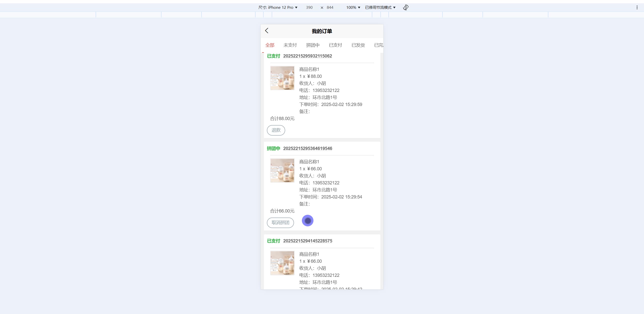Open the 已发货 tab
Viewport: 644px width, 314px height.
click(358, 45)
